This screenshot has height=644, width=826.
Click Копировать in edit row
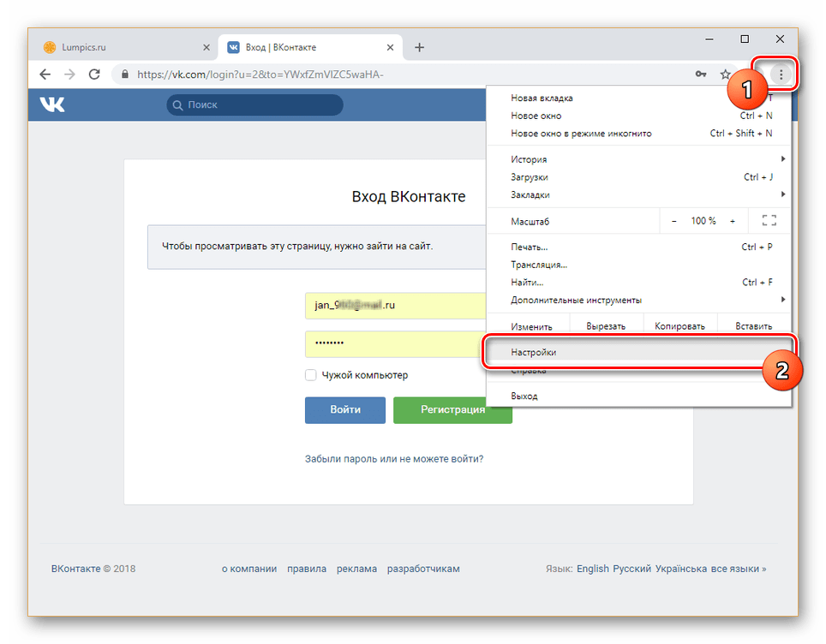coord(679,326)
